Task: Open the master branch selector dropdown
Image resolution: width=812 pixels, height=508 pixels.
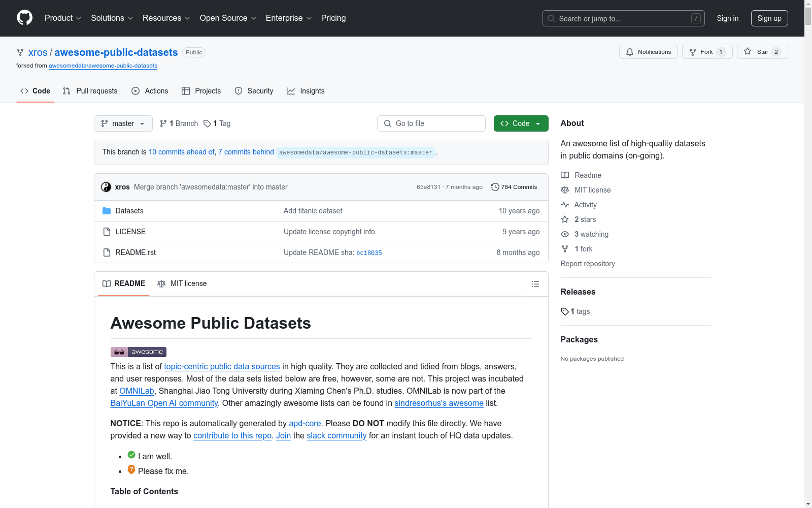Action: point(123,123)
